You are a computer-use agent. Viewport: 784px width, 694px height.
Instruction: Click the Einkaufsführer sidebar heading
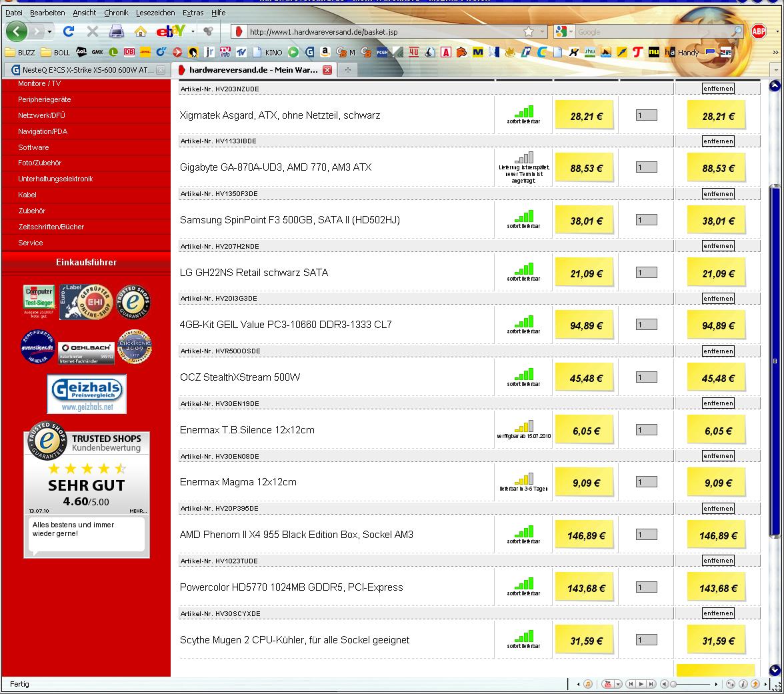(86, 262)
